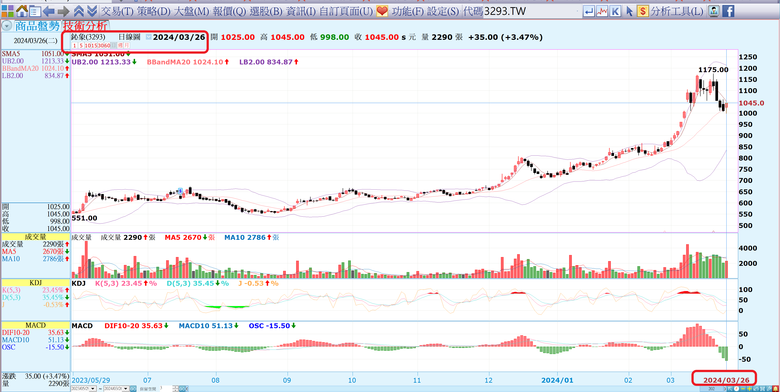The width and height of the screenshot is (780, 392).
Task: Click the 551.00 low price marker
Action: (x=85, y=218)
